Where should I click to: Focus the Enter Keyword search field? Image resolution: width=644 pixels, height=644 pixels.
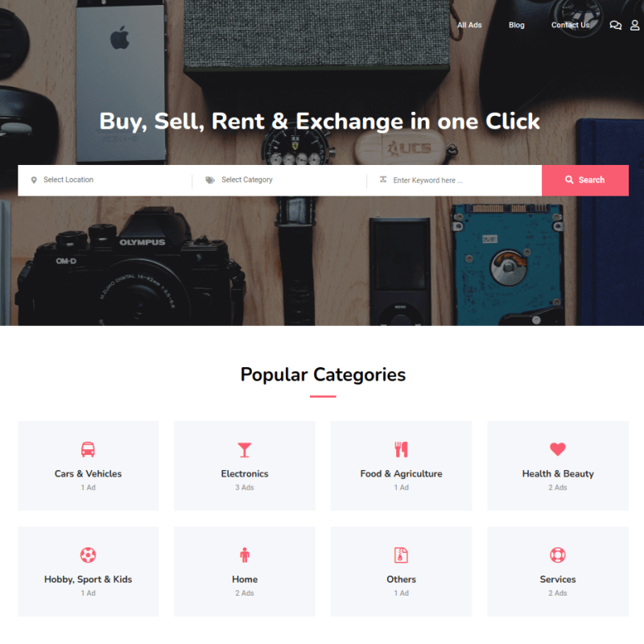(x=454, y=180)
